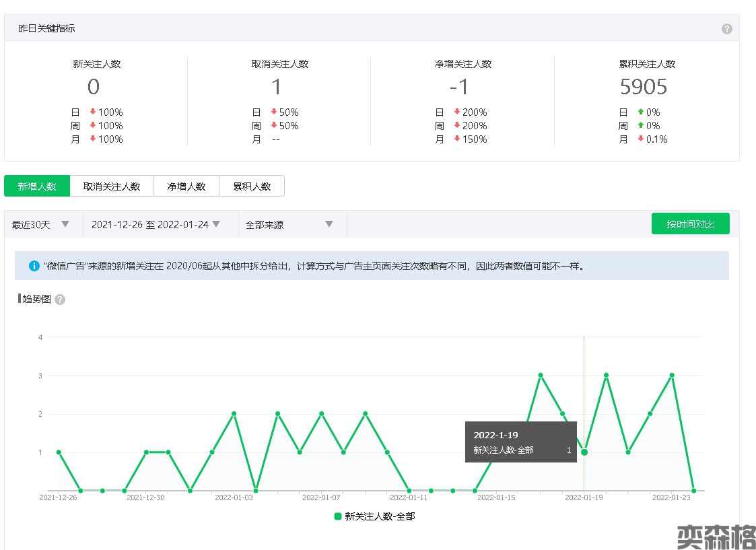Image resolution: width=756 pixels, height=550 pixels.
Task: Click the help icon in key metrics header
Action: point(726,29)
